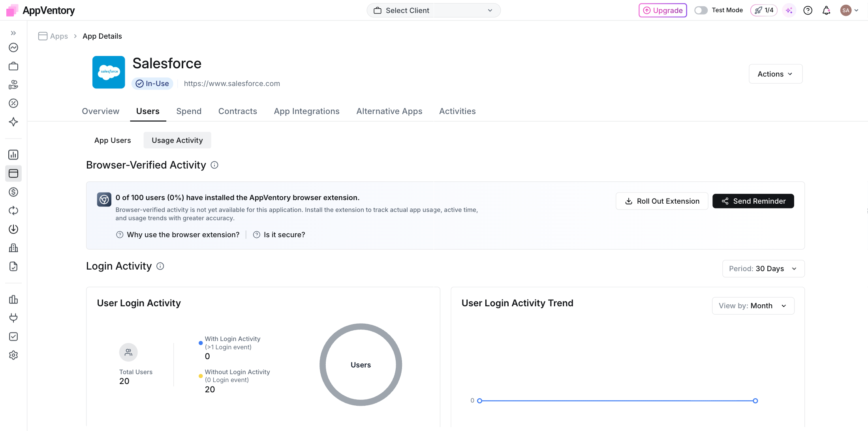868x431 pixels.
Task: Open the Contracts tab
Action: click(238, 111)
